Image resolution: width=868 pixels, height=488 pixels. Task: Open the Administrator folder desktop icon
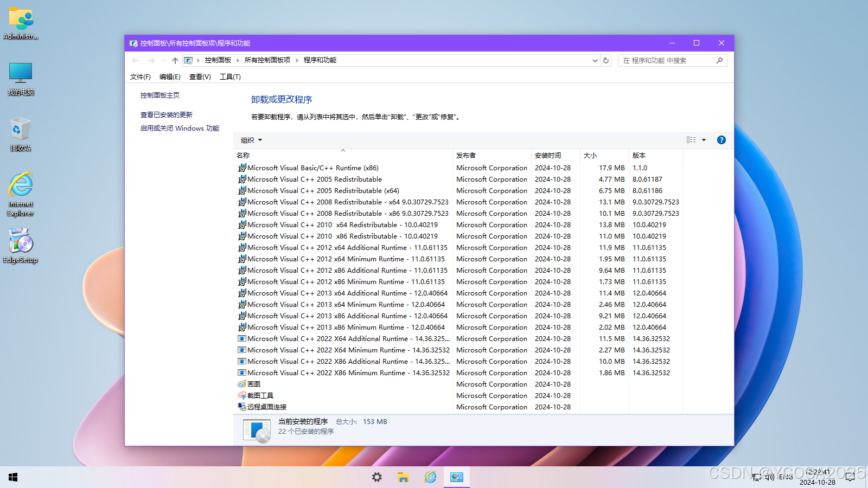click(21, 23)
